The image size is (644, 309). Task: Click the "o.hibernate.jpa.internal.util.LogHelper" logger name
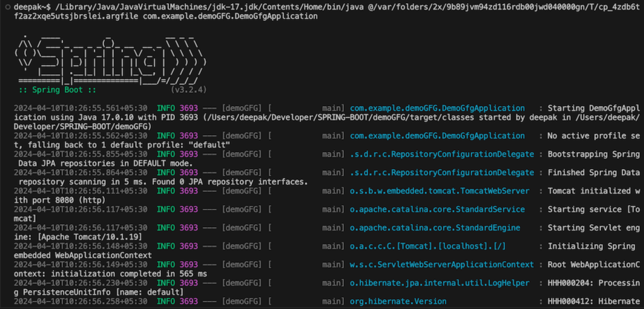click(x=439, y=283)
